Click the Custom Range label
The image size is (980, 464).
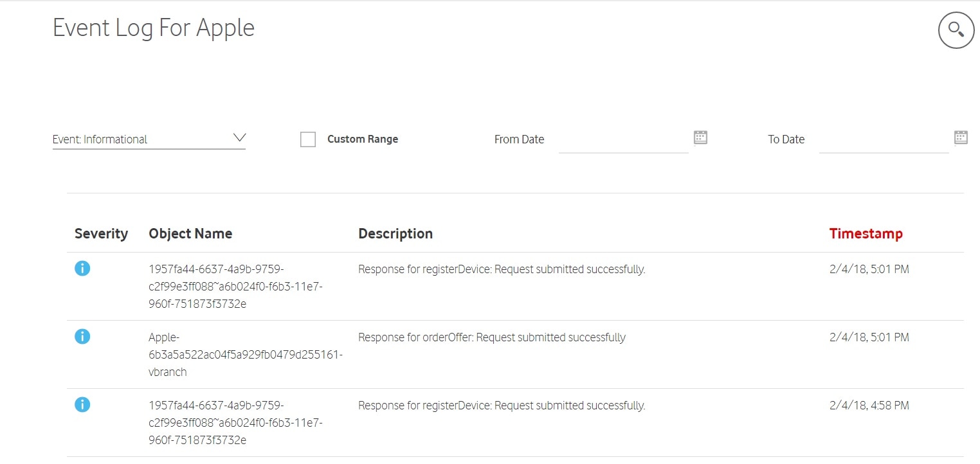[363, 139]
